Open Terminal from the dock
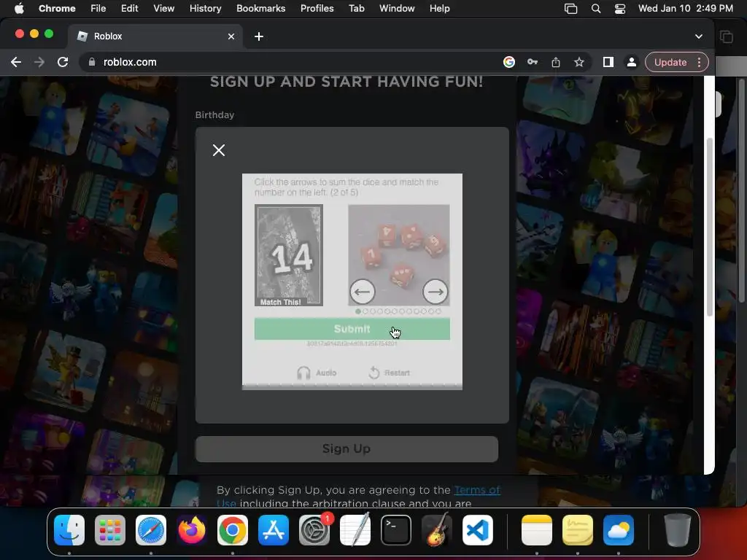Screen dimensions: 747x560 point(396,530)
